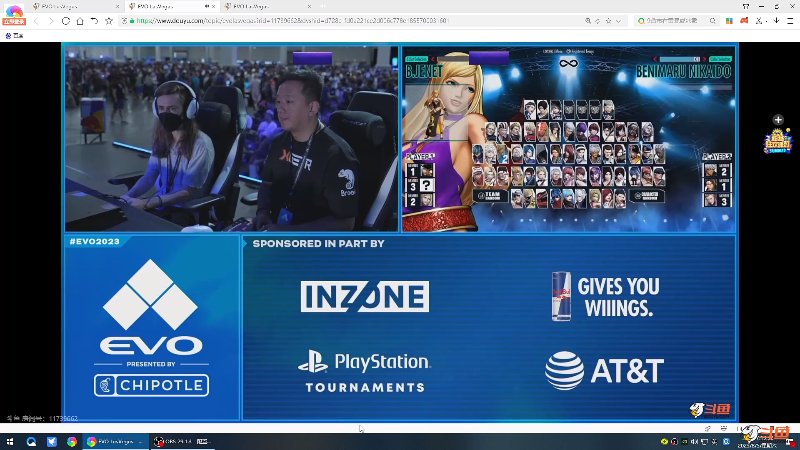Go forward using the browser forward arrow
This screenshot has width=800, height=450.
(x=51, y=21)
